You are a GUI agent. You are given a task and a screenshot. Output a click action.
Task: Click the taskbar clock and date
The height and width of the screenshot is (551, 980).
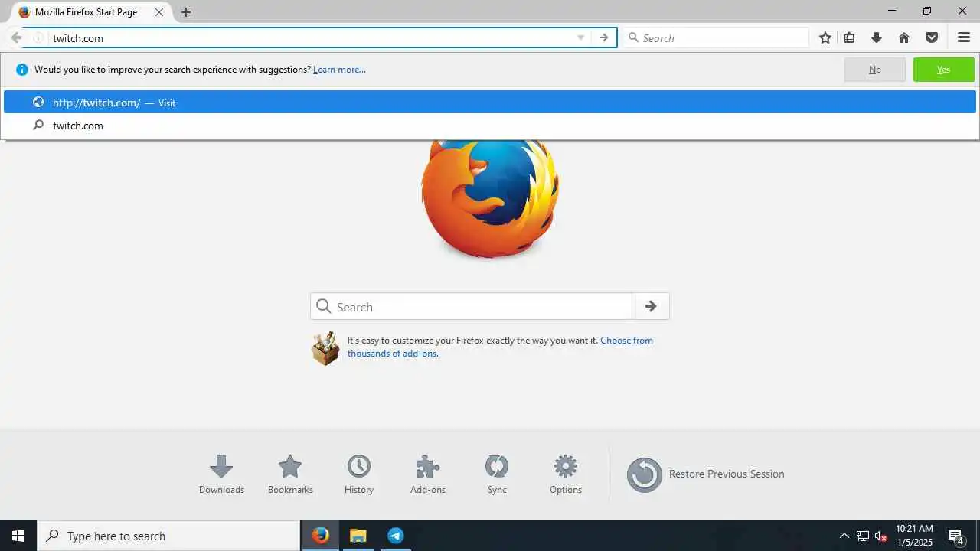pos(914,536)
